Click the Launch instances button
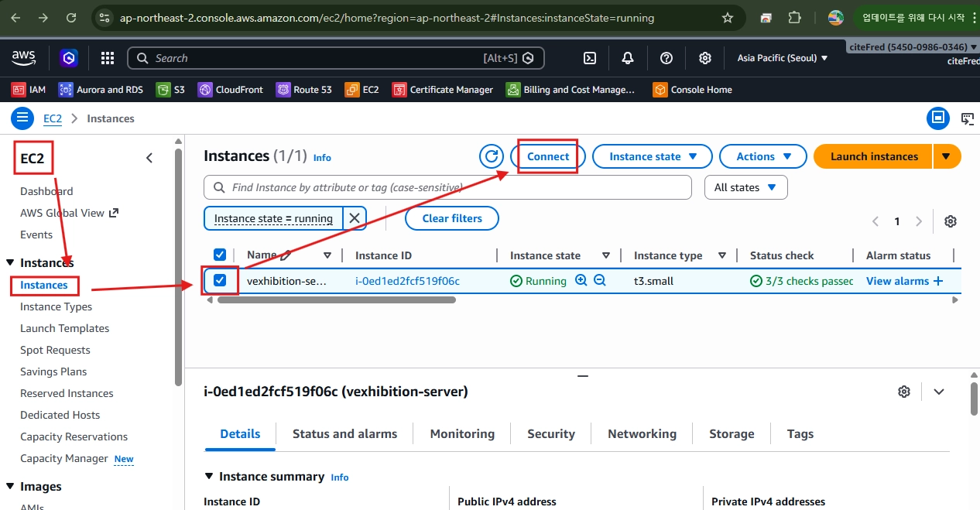Image resolution: width=980 pixels, height=510 pixels. tap(874, 156)
